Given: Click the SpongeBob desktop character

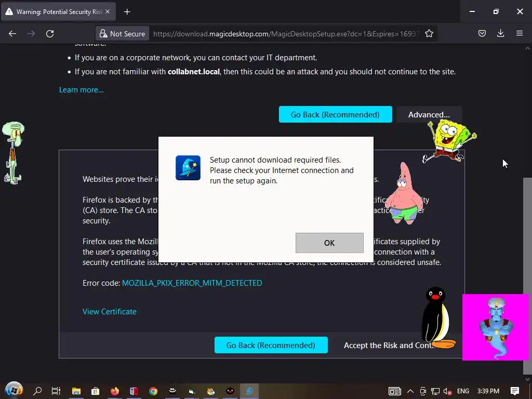Looking at the screenshot, I should pyautogui.click(x=449, y=140).
